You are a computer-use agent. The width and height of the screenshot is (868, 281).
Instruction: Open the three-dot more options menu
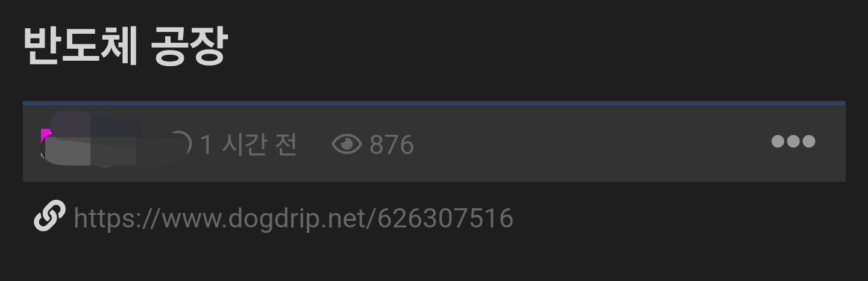(793, 141)
